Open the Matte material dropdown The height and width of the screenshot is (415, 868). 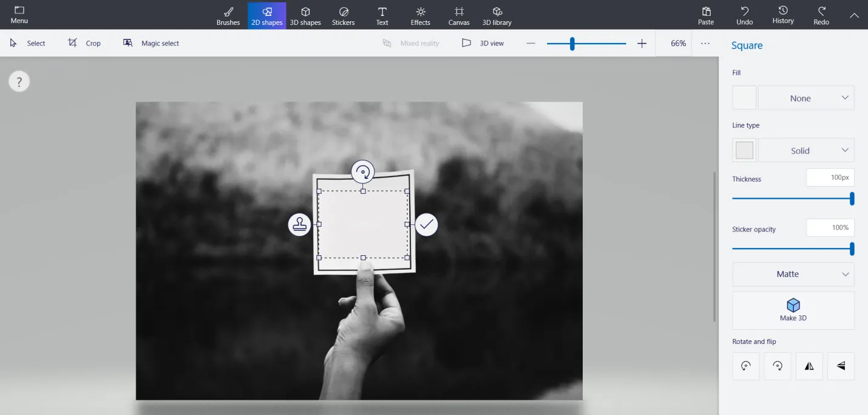coord(793,274)
